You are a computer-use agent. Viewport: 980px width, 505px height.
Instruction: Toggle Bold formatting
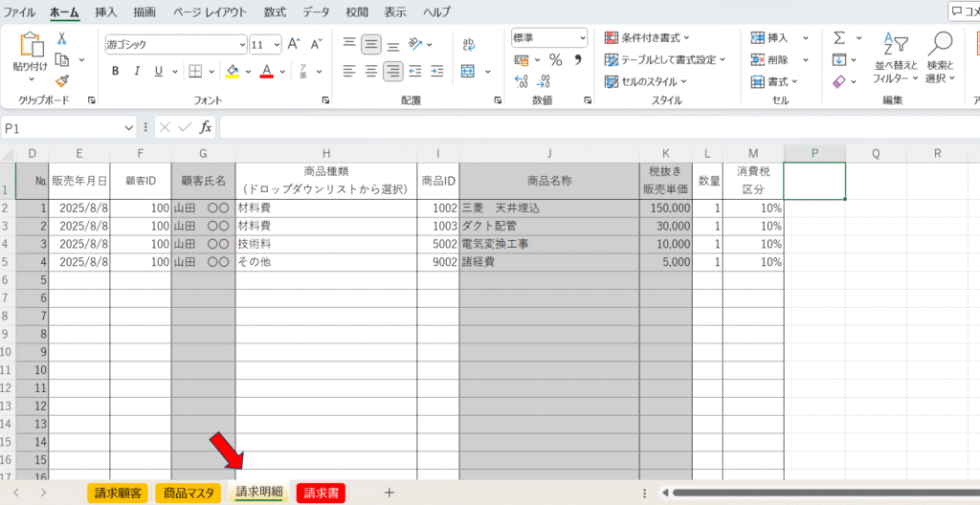point(115,71)
